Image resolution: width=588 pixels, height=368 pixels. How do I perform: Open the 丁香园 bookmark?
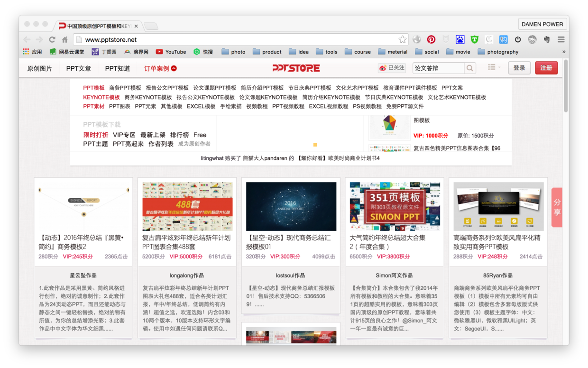tap(104, 52)
